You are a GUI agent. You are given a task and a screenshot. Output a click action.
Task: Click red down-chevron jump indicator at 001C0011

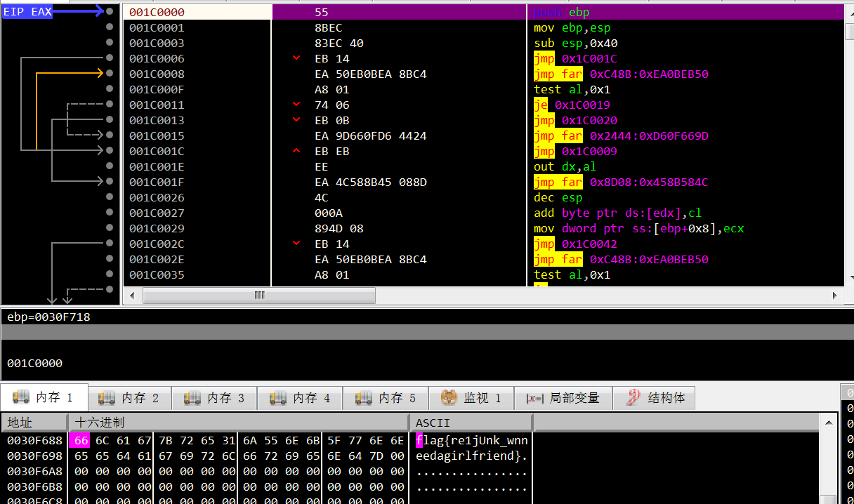(297, 105)
